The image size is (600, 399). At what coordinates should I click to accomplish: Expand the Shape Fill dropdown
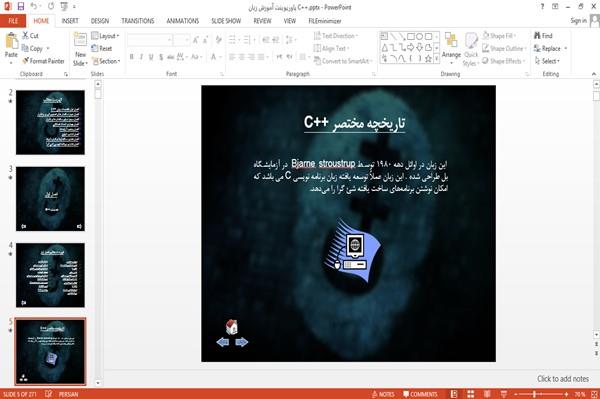pos(500,36)
